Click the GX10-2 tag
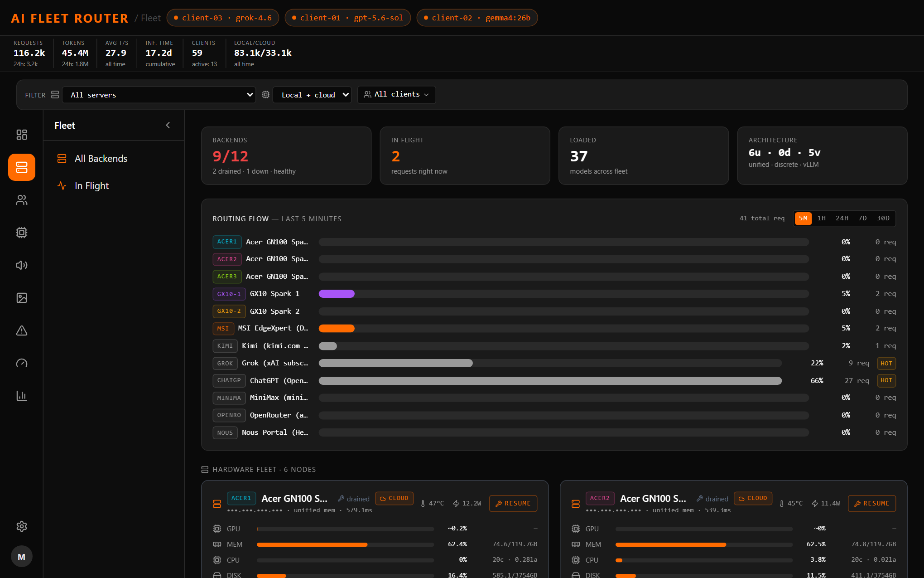The width and height of the screenshot is (924, 578). pyautogui.click(x=229, y=311)
